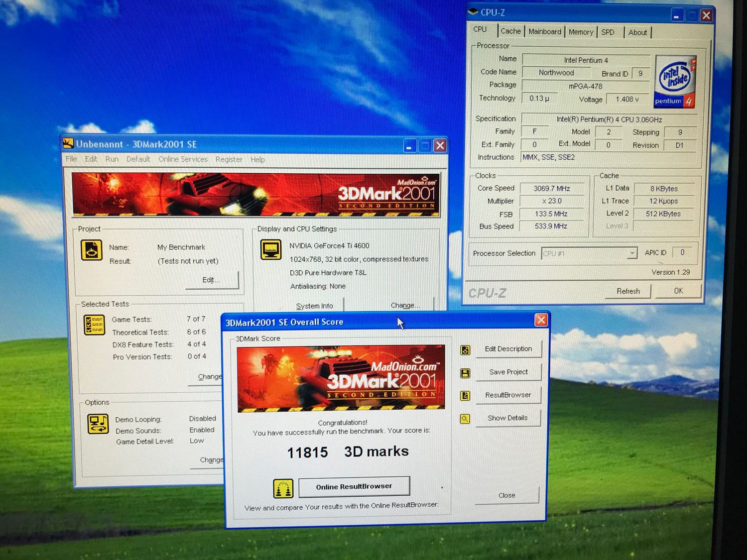Open the Online Services menu

(183, 159)
